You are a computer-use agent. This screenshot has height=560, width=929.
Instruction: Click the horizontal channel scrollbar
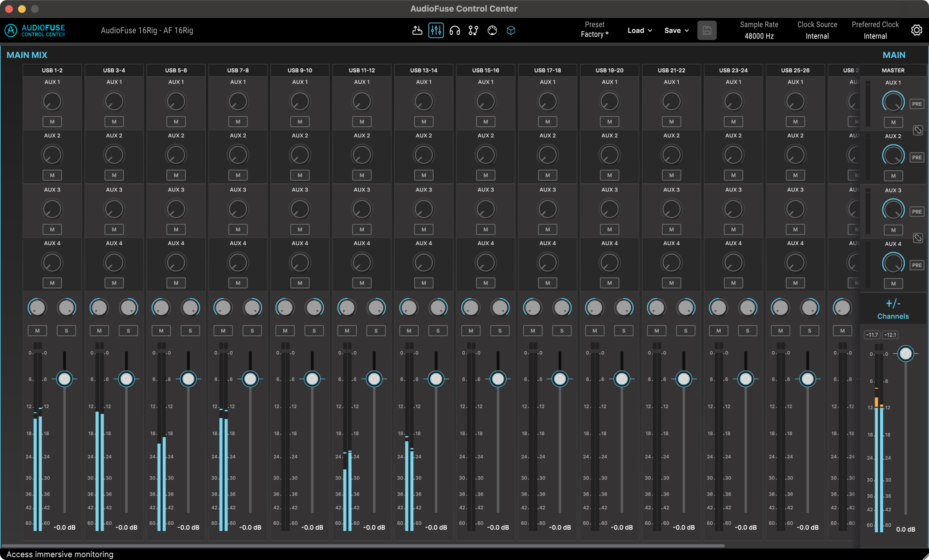click(363, 546)
